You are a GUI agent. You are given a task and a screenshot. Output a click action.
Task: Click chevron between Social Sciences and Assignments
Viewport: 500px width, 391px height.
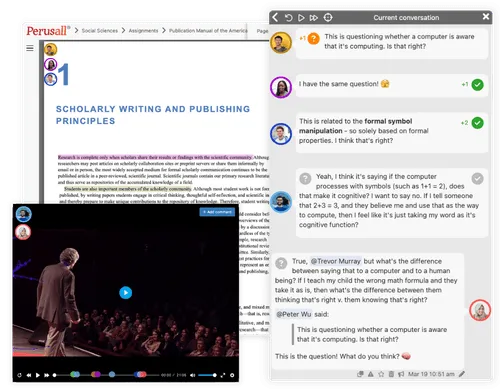click(123, 31)
